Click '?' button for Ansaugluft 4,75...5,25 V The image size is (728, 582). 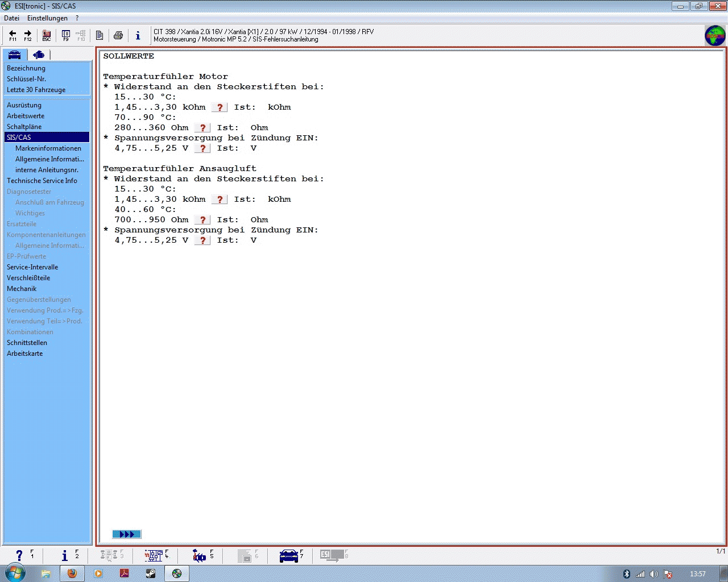[202, 240]
